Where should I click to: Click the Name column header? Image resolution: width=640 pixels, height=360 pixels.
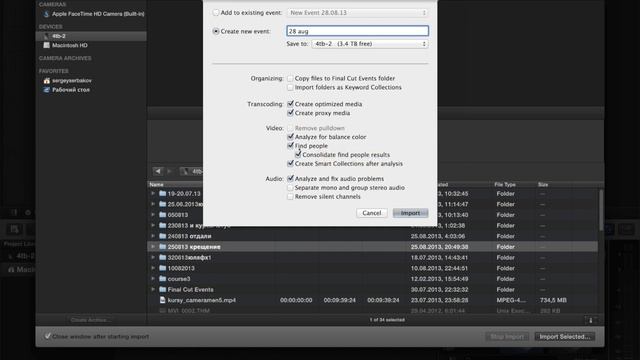pos(156,184)
